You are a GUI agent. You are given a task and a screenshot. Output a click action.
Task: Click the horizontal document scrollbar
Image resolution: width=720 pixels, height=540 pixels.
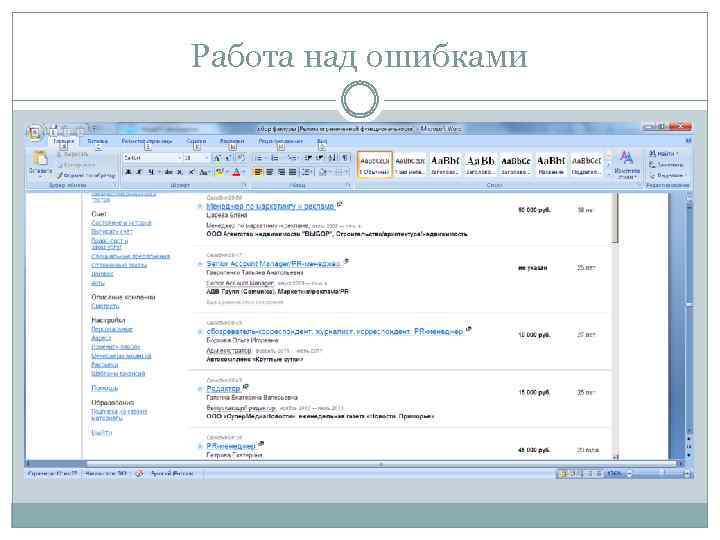(x=354, y=464)
